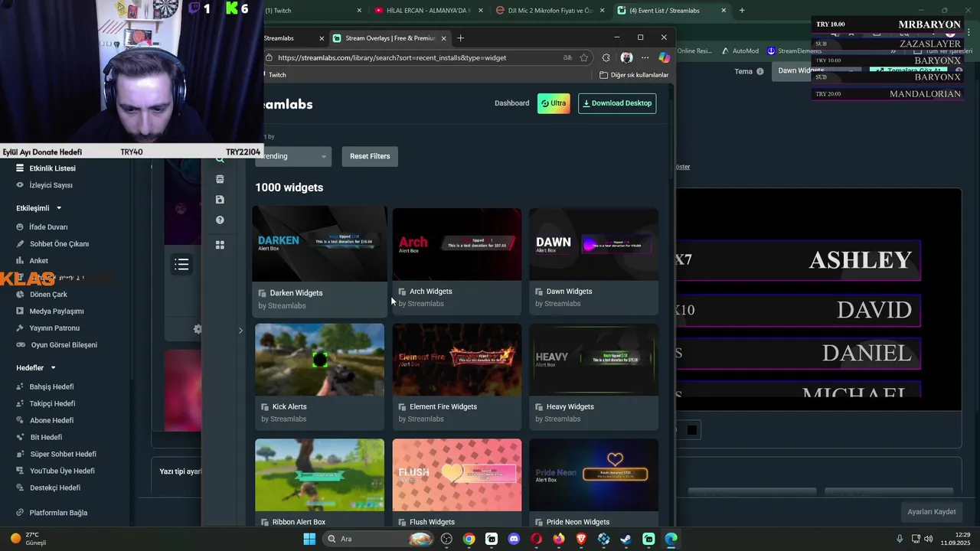The height and width of the screenshot is (551, 980).
Task: Expand the library side panel chevron
Action: tap(240, 331)
